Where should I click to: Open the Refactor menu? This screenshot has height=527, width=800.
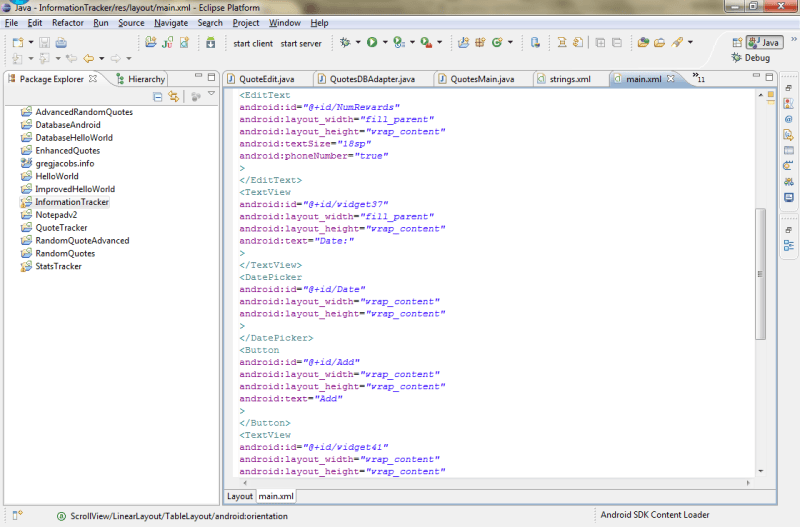[67, 23]
